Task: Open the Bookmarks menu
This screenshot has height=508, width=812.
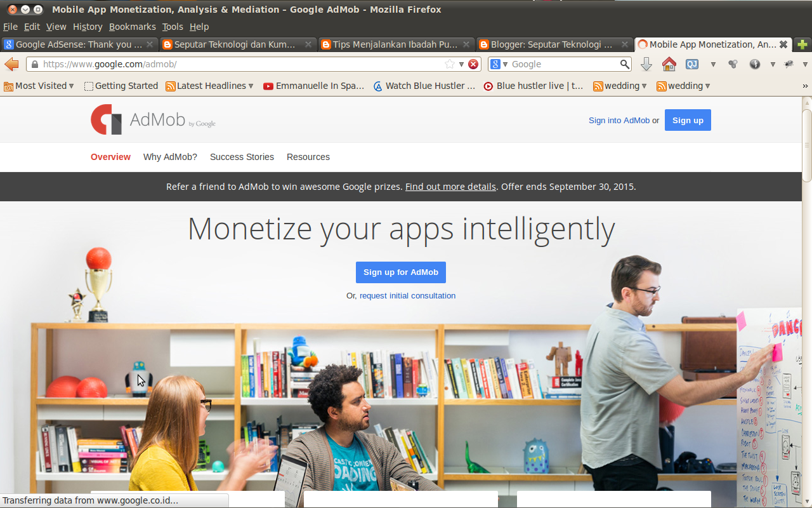Action: [132, 27]
